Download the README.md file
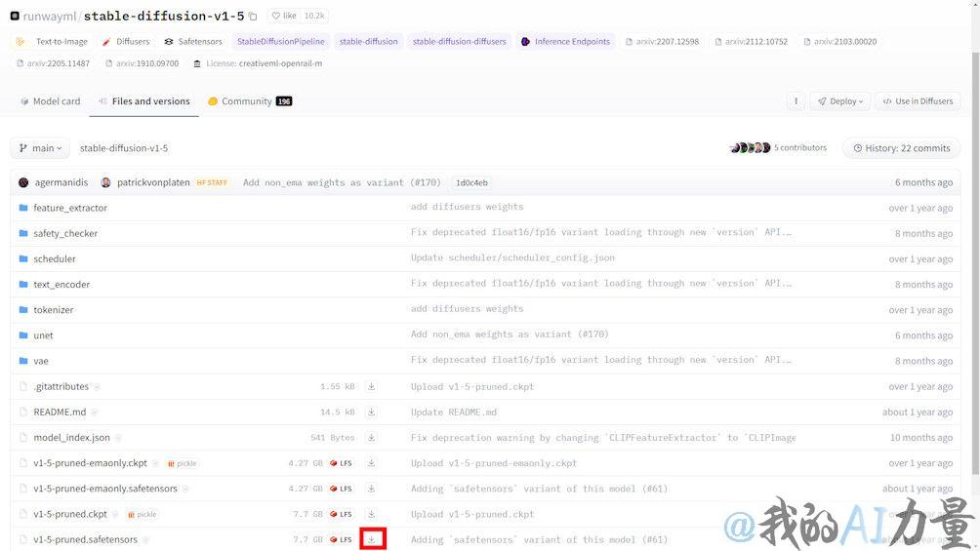This screenshot has height=551, width=980. (x=371, y=413)
